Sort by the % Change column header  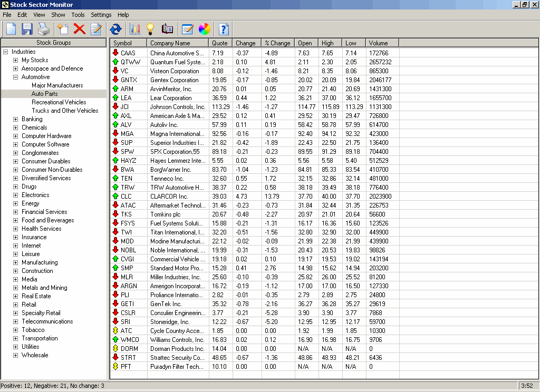pyautogui.click(x=277, y=43)
